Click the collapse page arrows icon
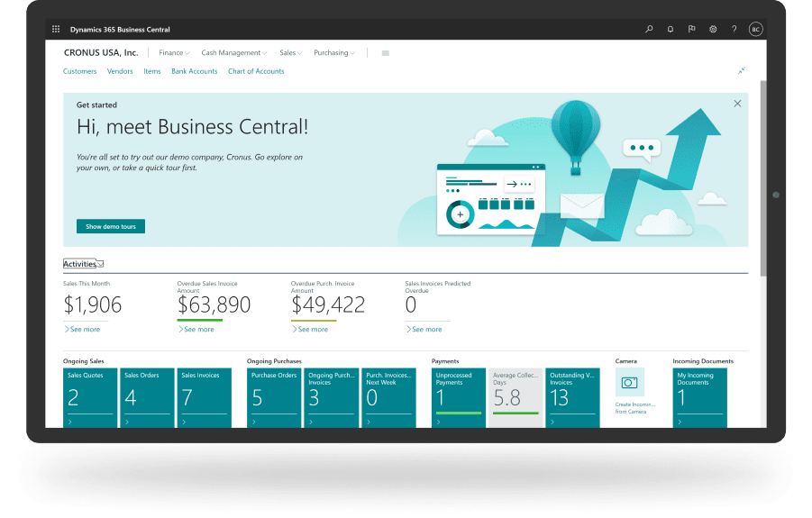 click(x=742, y=70)
